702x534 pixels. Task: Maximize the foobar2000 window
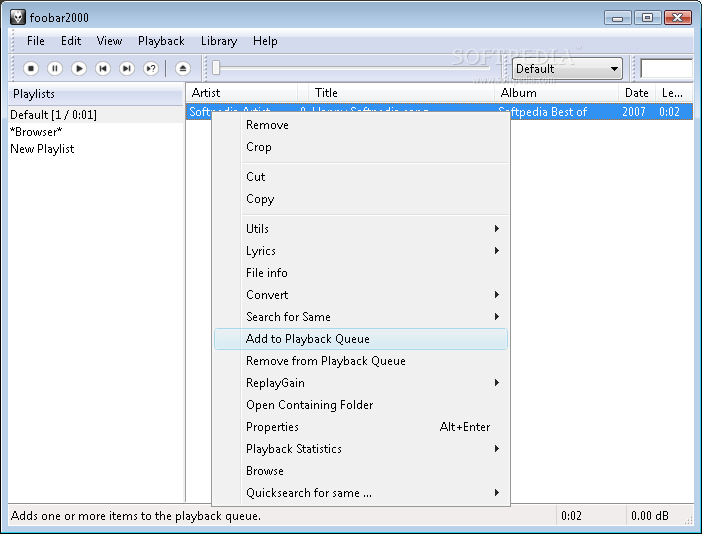click(x=647, y=17)
